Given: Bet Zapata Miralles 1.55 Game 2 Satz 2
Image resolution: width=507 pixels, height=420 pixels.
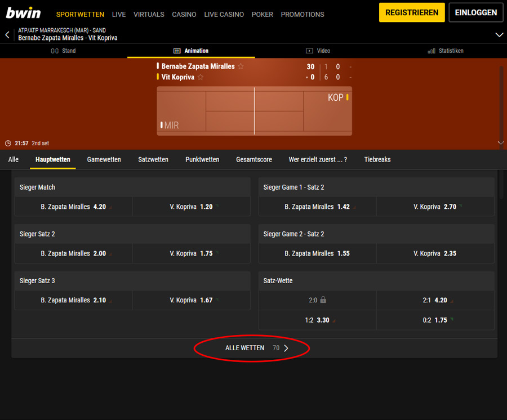Looking at the screenshot, I should (x=317, y=253).
